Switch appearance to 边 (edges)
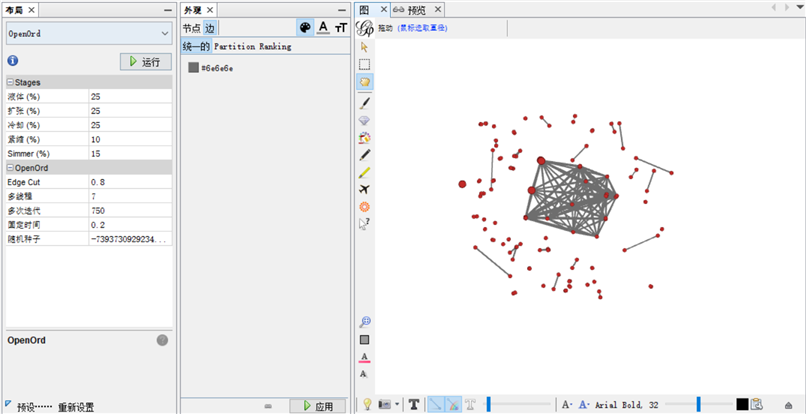 210,28
